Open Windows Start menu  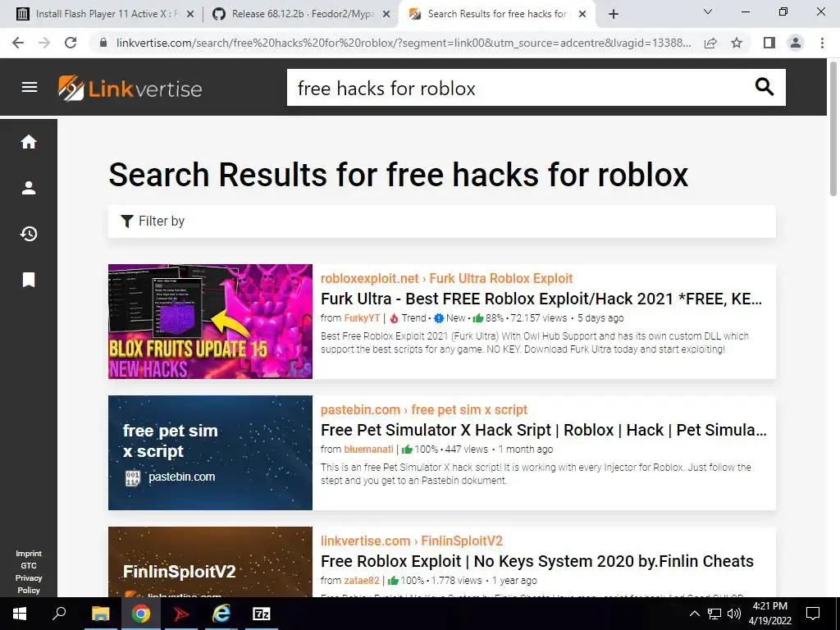19,614
